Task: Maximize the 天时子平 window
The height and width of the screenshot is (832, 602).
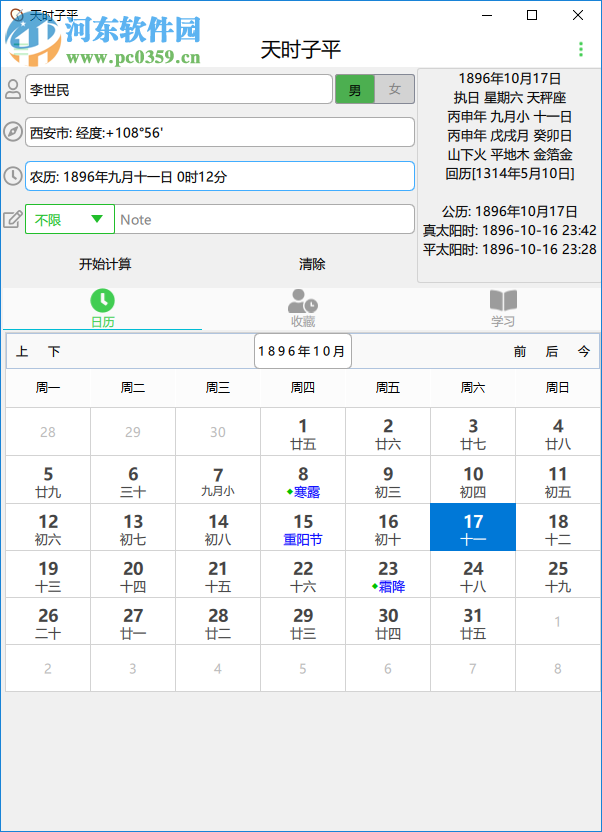Action: pyautogui.click(x=532, y=15)
